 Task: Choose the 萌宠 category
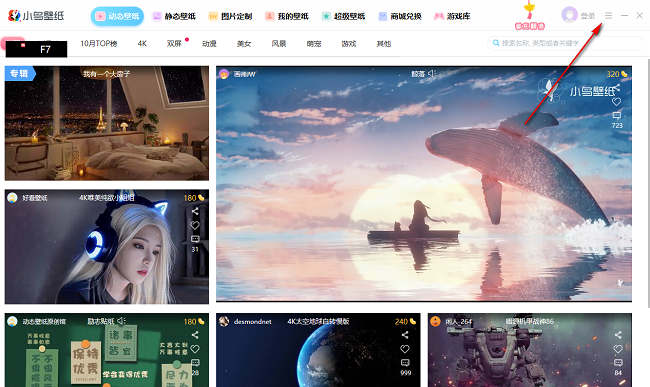pyautogui.click(x=314, y=44)
